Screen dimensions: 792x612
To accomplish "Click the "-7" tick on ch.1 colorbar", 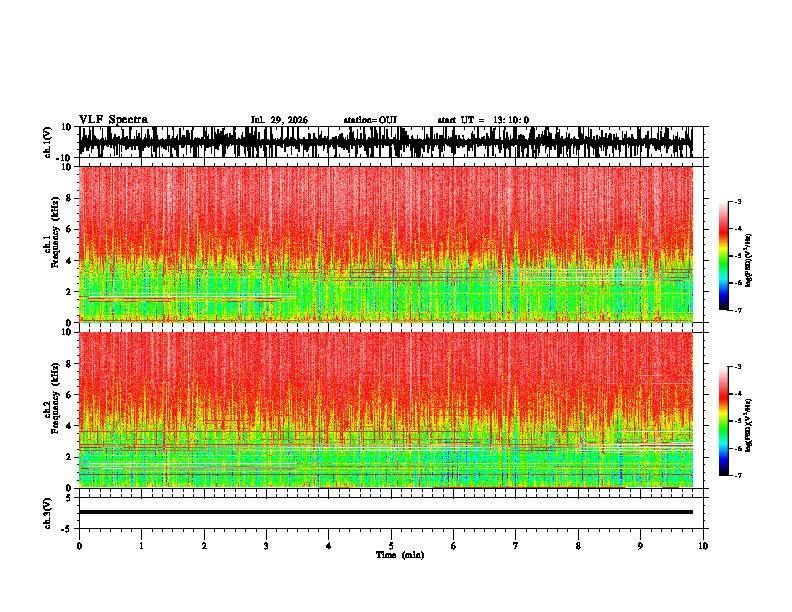I will coord(738,310).
